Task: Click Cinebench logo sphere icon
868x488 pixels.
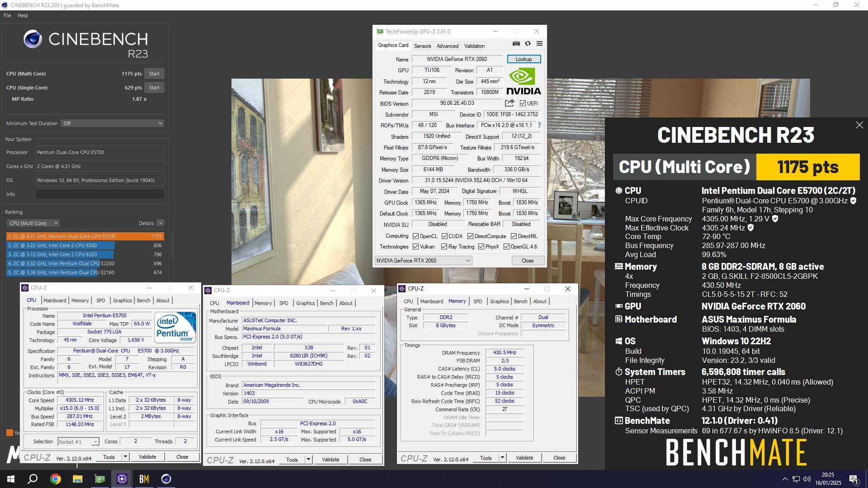Action: tap(33, 39)
